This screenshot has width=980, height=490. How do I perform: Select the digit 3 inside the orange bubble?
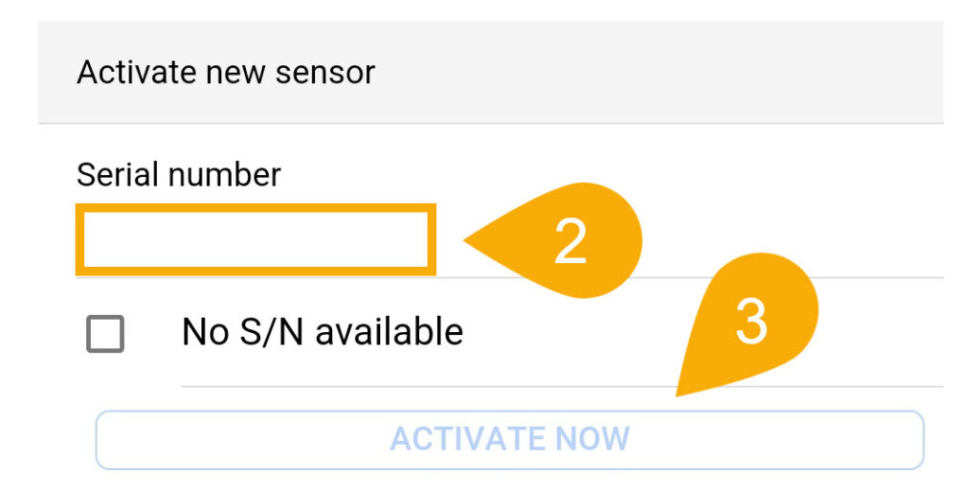pyautogui.click(x=751, y=322)
